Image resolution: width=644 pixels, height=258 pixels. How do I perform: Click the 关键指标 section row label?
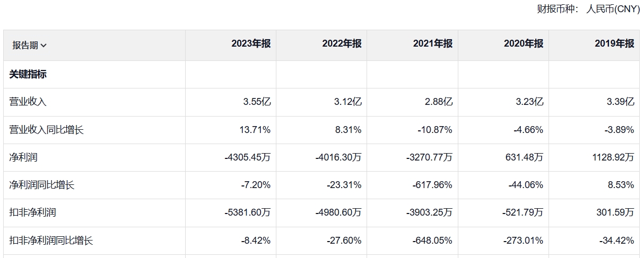pos(28,75)
